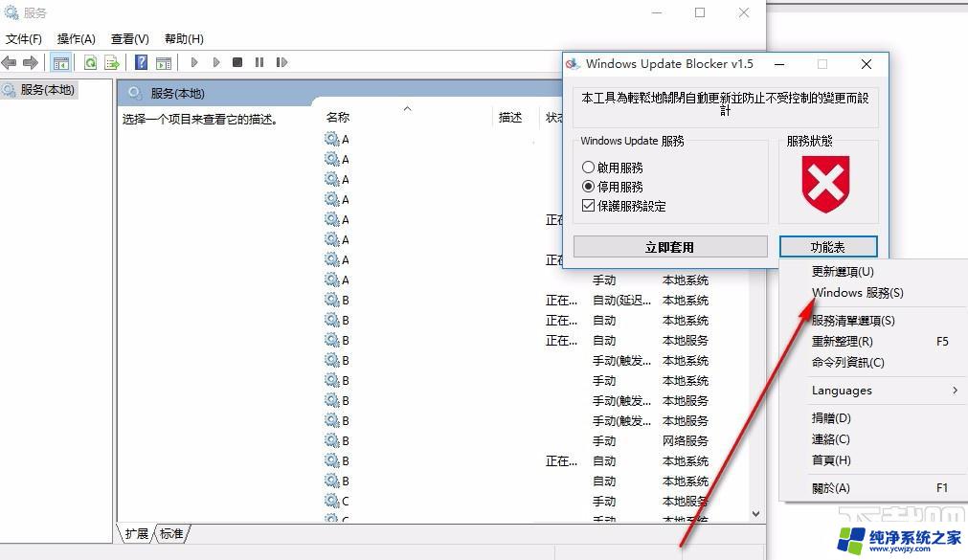Click the pause service toolbar icon
The image size is (968, 560).
259,62
